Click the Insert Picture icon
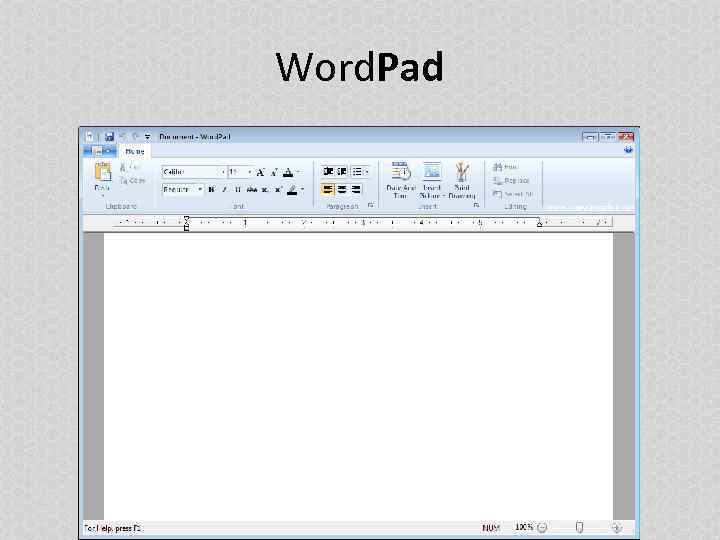Screen dimensions: 720x540 point(432,172)
